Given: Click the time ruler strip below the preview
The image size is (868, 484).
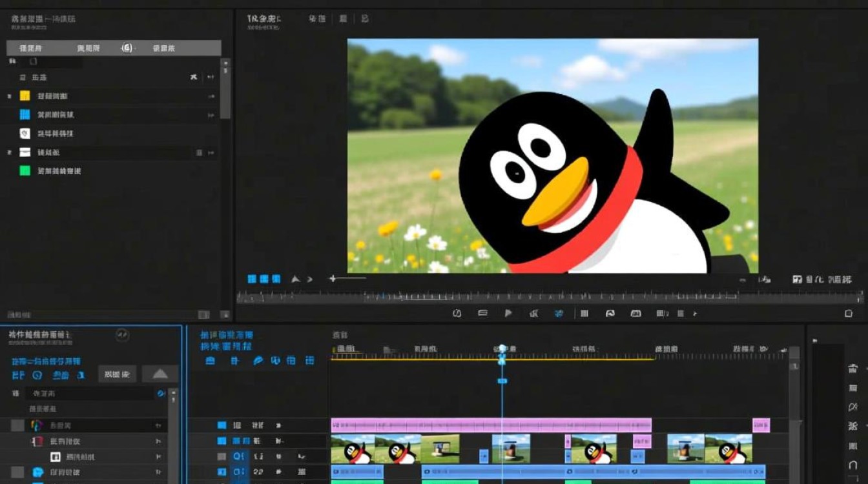Looking at the screenshot, I should (549, 297).
